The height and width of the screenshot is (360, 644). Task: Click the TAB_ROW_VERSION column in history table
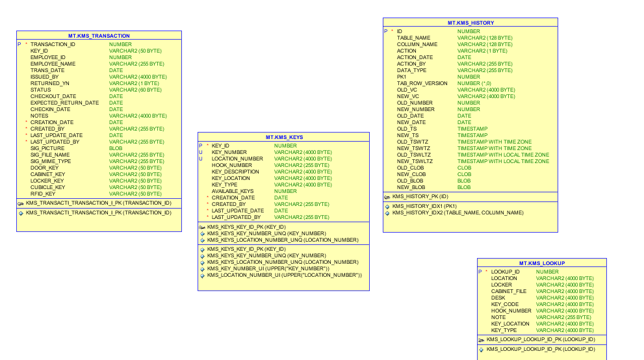pyautogui.click(x=470, y=83)
